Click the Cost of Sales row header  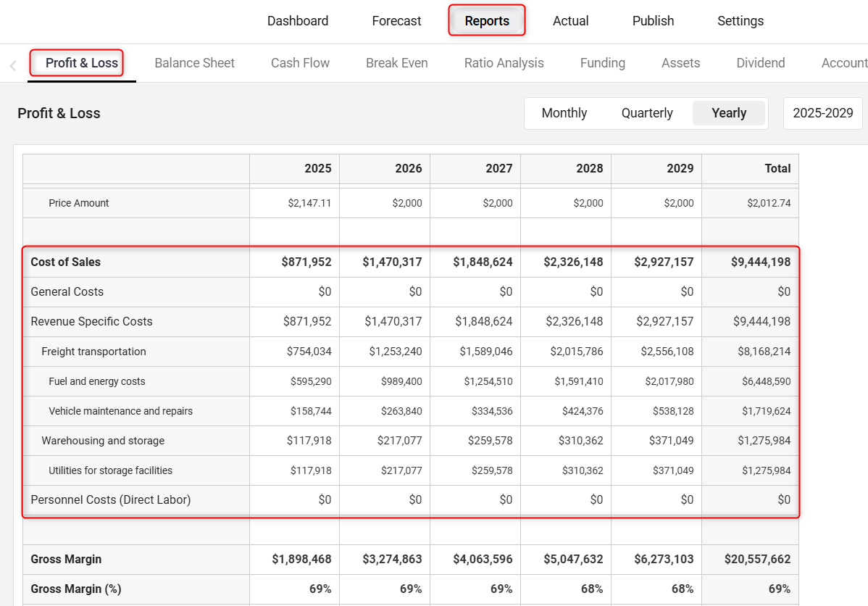pos(65,262)
